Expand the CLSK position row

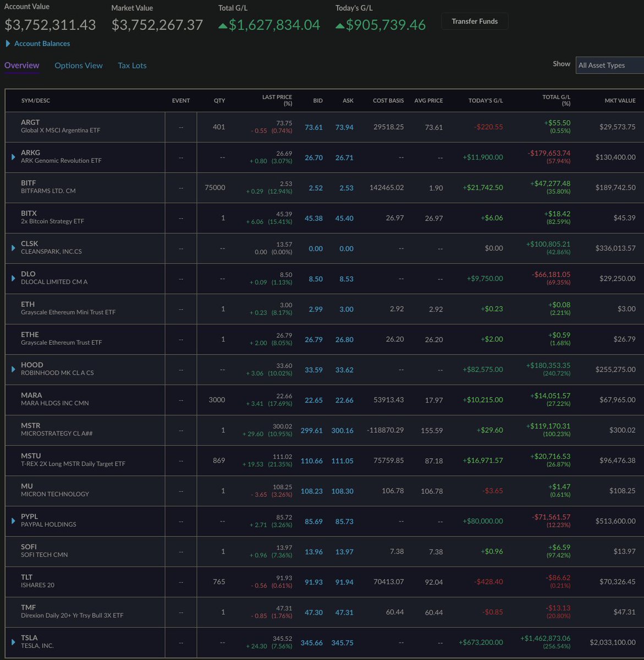tap(13, 248)
